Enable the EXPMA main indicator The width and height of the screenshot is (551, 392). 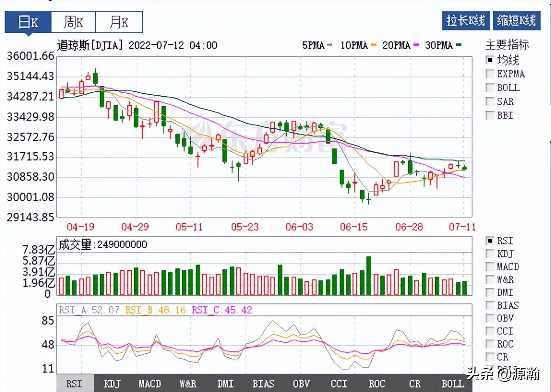(490, 74)
